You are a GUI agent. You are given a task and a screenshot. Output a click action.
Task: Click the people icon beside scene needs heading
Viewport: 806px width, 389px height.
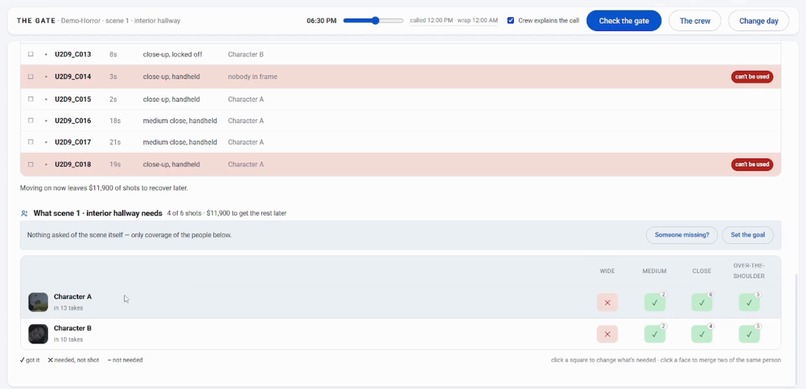click(24, 213)
